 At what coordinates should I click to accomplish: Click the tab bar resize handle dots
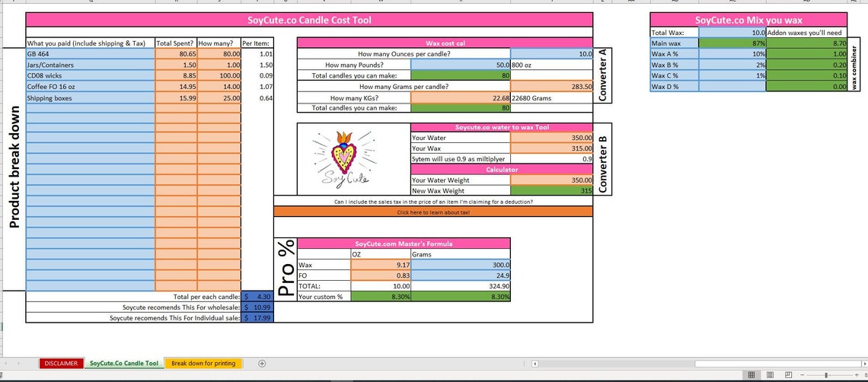(x=525, y=364)
